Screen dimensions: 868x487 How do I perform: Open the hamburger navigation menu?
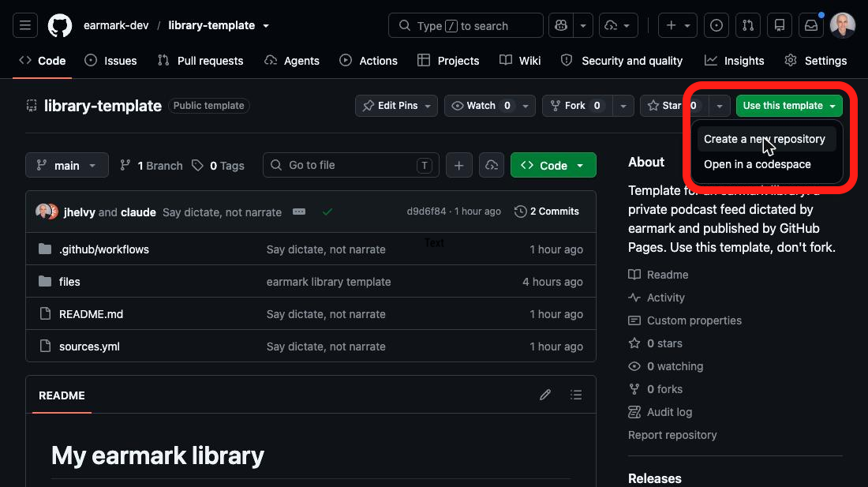click(25, 25)
